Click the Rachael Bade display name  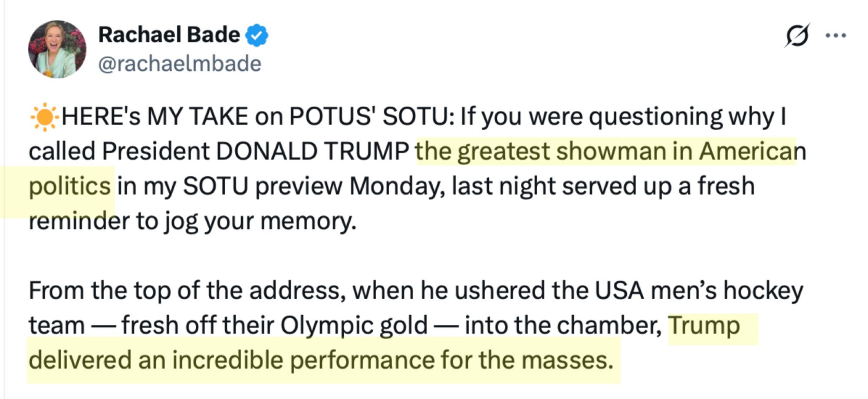(x=169, y=35)
